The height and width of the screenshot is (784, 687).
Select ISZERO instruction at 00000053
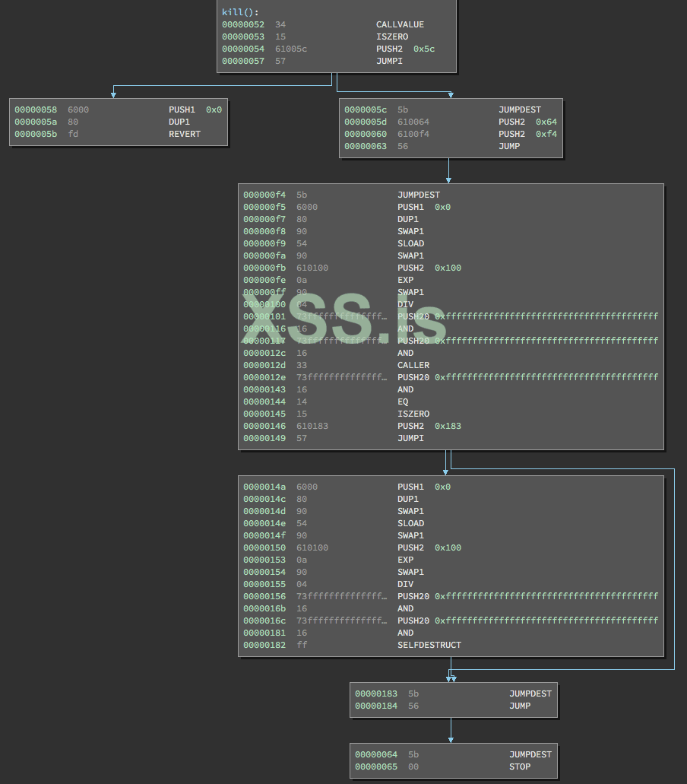tap(391, 37)
